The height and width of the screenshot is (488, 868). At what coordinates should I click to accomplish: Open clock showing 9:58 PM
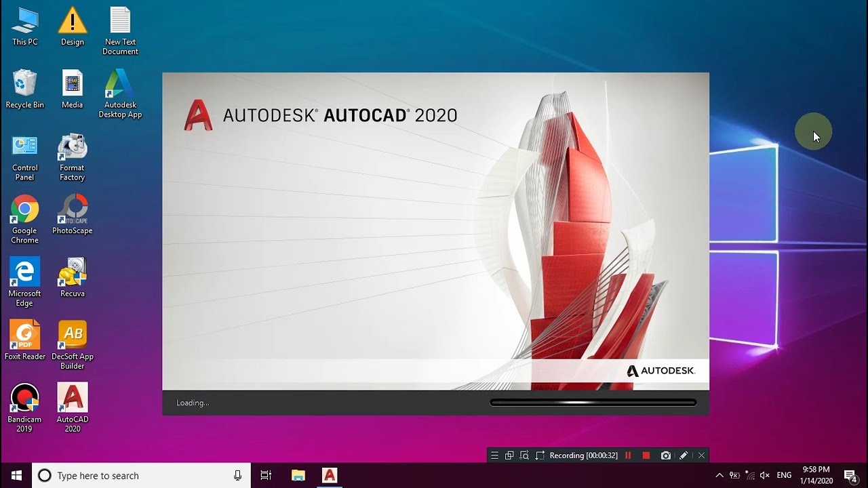coord(816,475)
